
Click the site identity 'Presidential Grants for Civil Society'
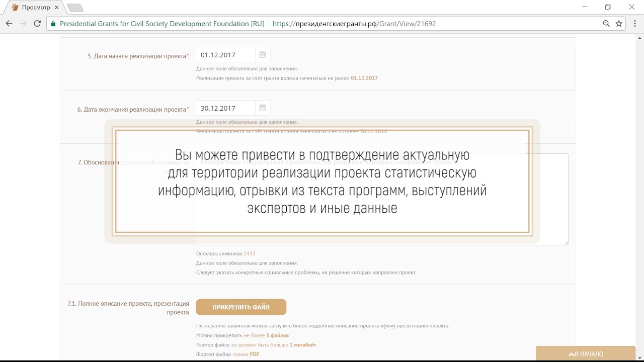(162, 24)
